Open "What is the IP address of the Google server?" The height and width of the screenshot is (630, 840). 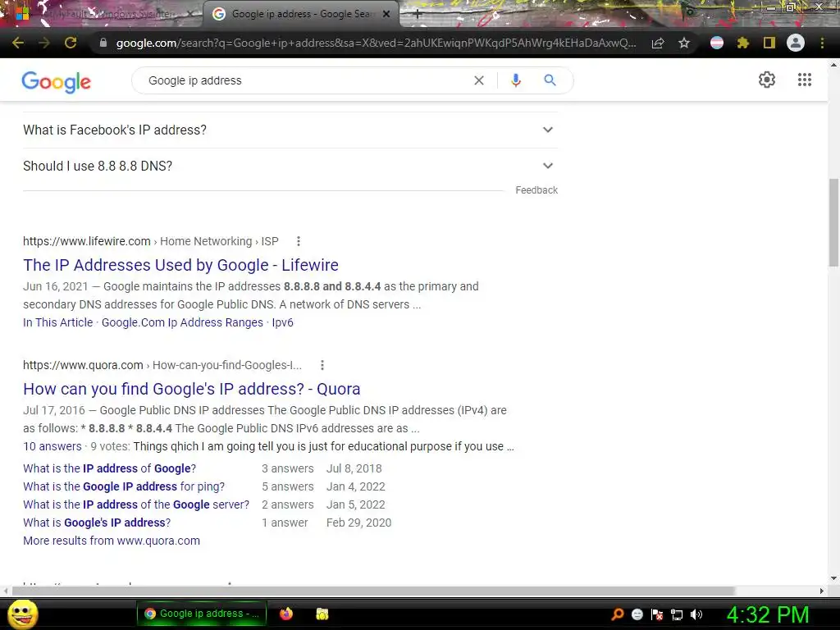pyautogui.click(x=136, y=504)
